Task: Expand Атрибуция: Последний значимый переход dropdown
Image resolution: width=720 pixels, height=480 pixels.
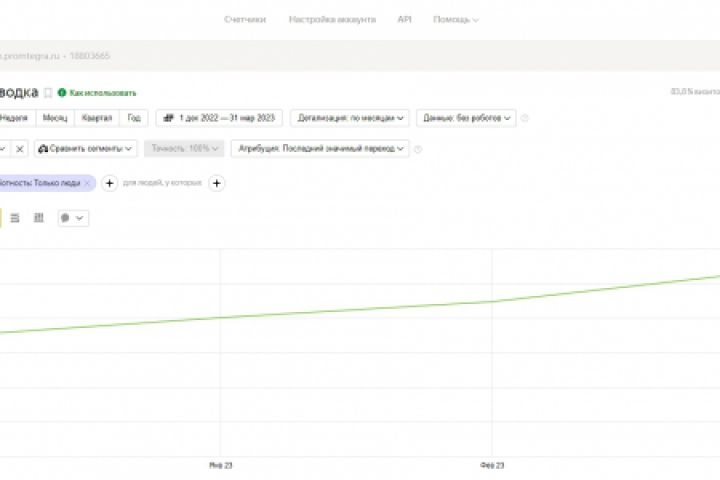Action: pyautogui.click(x=320, y=149)
